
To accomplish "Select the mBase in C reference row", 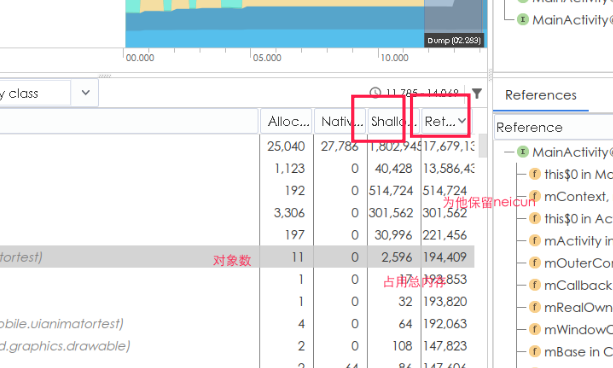I will coord(570,352).
